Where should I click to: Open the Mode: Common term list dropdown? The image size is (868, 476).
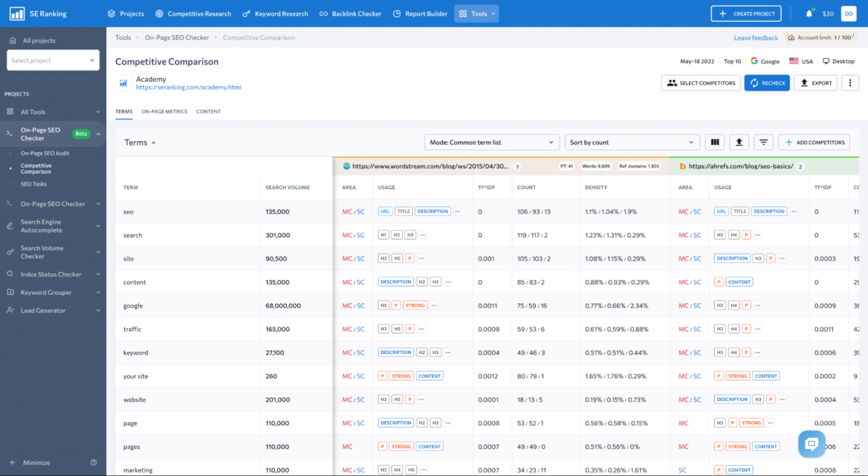pyautogui.click(x=492, y=142)
